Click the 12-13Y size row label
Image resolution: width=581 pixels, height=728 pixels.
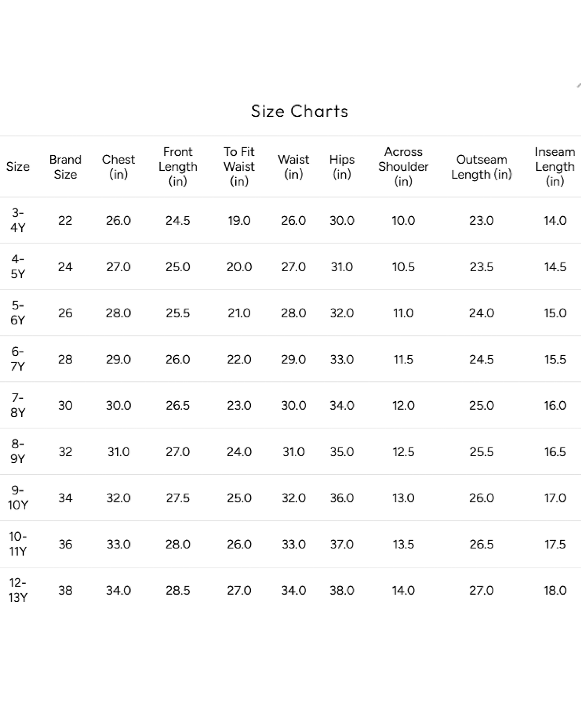[18, 590]
